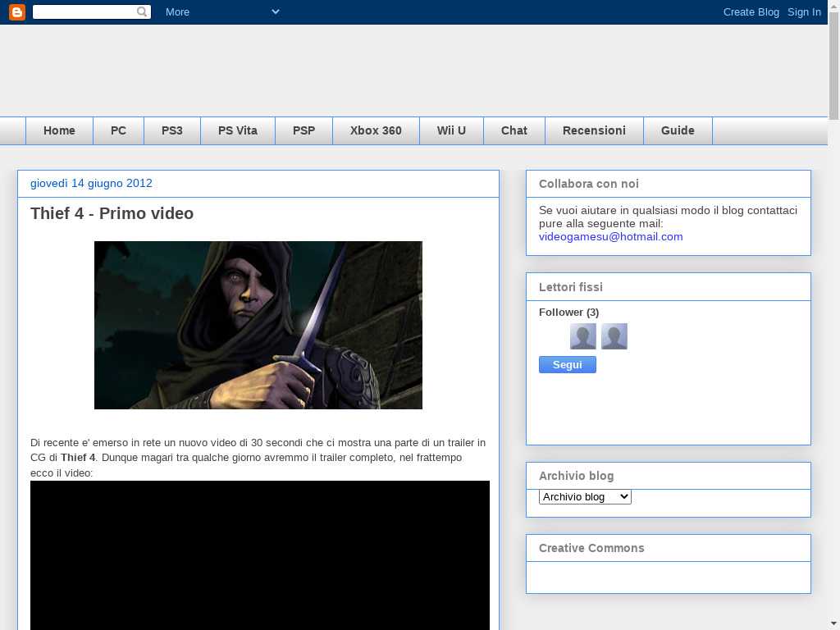The image size is (840, 630).
Task: Focus the Blogger search input field
Action: (x=84, y=11)
